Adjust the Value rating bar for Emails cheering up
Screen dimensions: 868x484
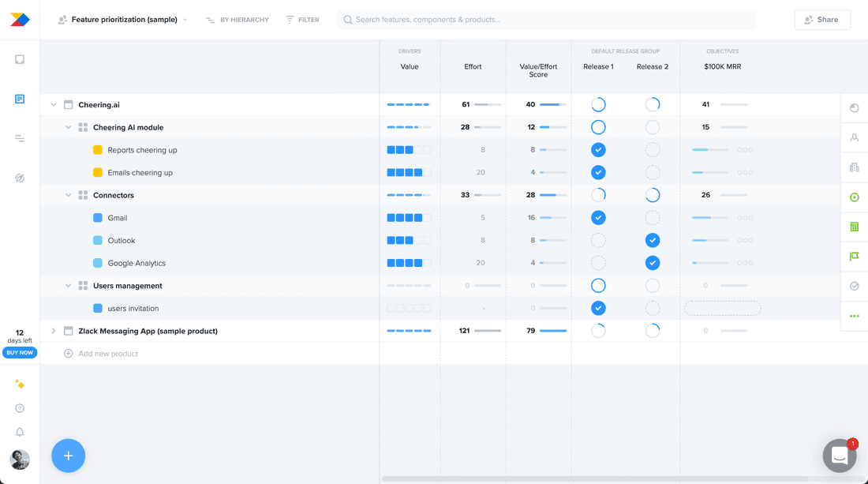[x=410, y=172]
